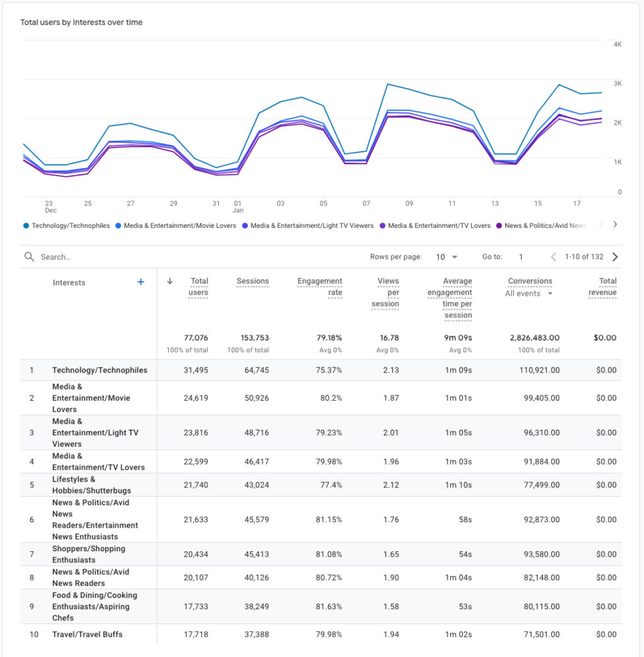Sort the table by the Sessions column header

(252, 281)
